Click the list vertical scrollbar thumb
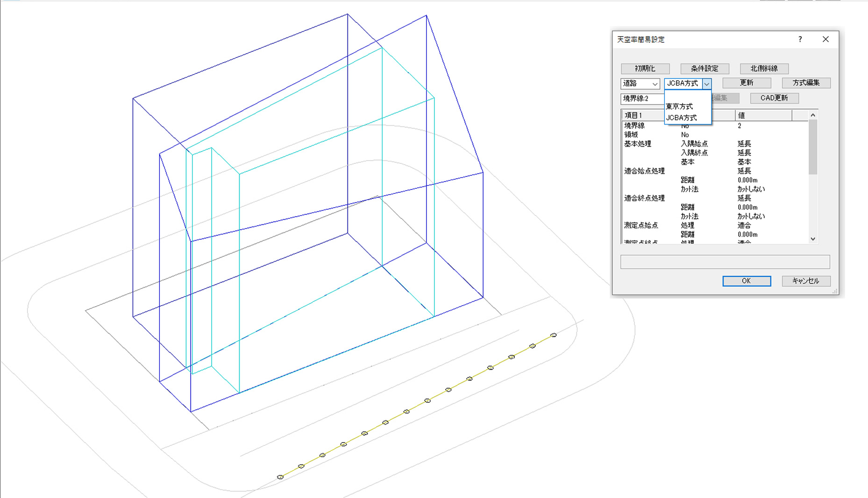The height and width of the screenshot is (498, 868). 813,147
